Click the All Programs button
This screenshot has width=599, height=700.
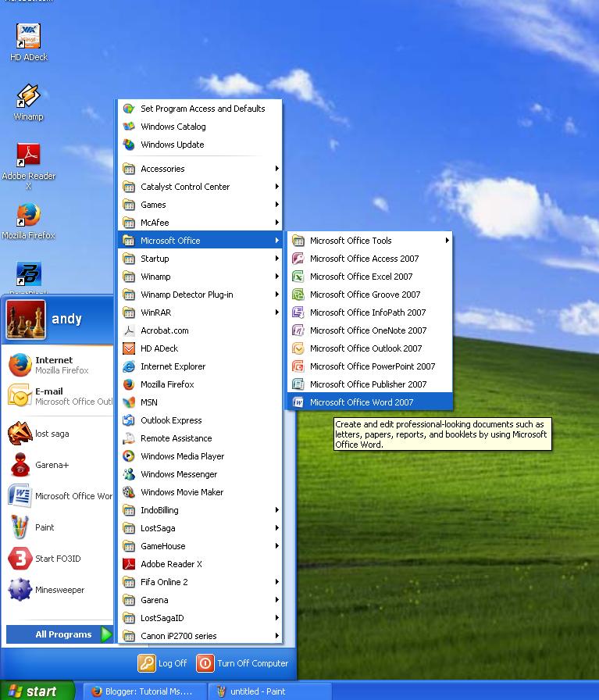(x=59, y=634)
